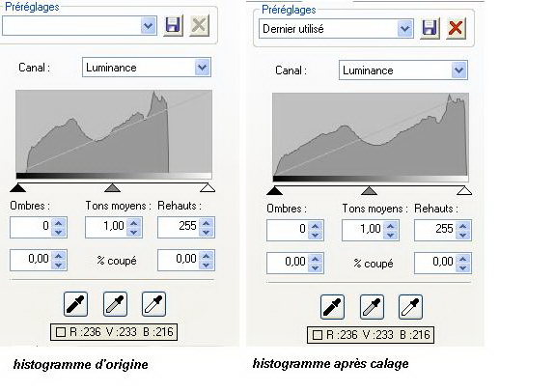Increase the left Ombres value with up arrow
Viewport: 555px width, 392px height.
point(59,223)
